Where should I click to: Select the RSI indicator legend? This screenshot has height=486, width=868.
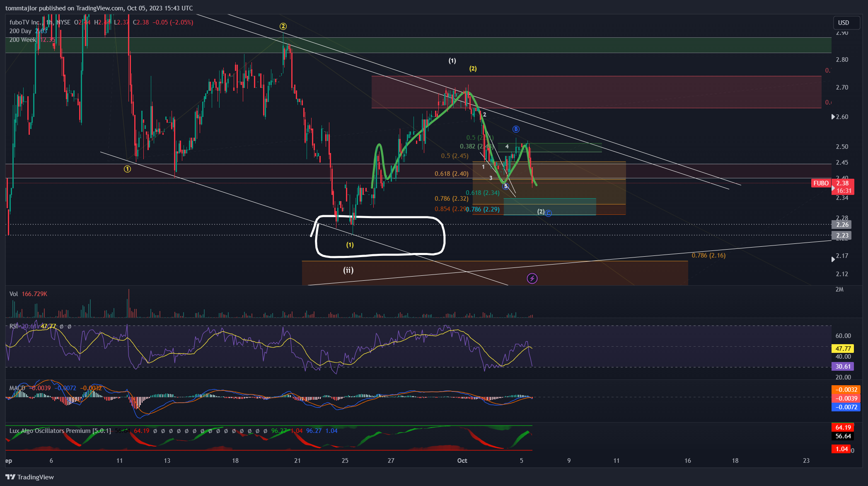point(40,326)
